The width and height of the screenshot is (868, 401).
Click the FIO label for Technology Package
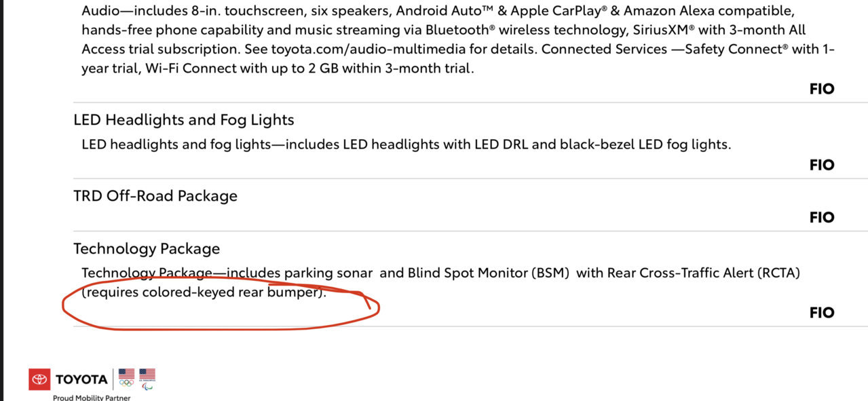pyautogui.click(x=821, y=312)
